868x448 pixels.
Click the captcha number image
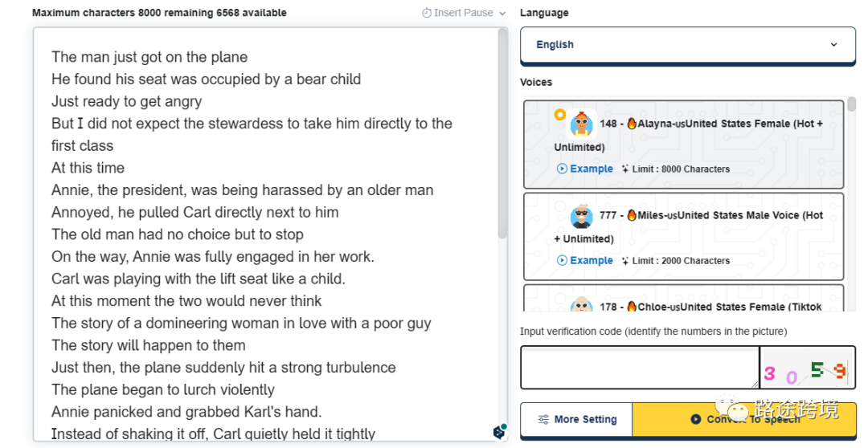[x=808, y=367]
